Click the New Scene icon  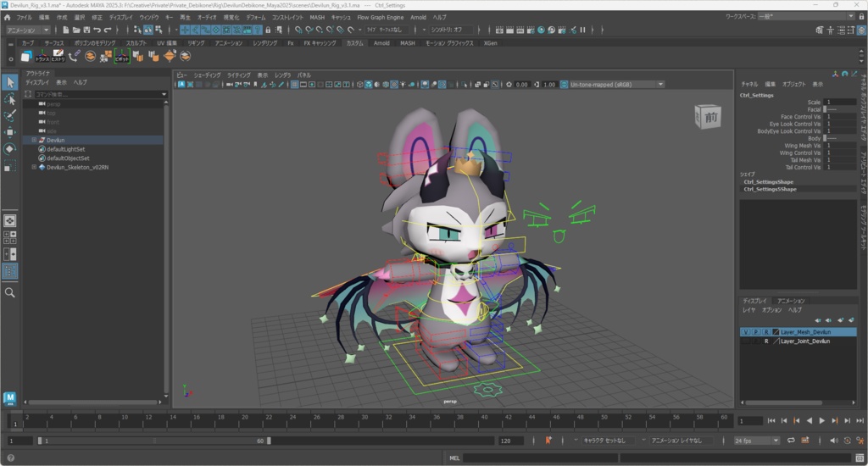coord(66,30)
